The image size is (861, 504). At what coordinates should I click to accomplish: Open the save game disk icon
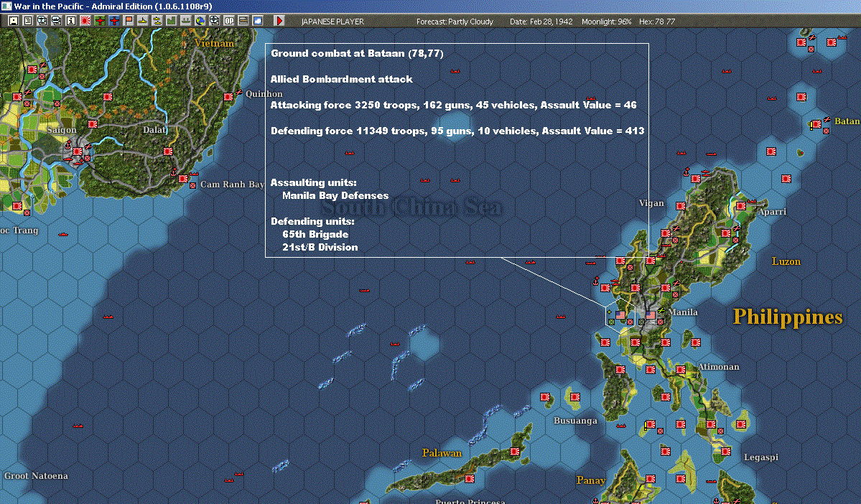(x=14, y=21)
